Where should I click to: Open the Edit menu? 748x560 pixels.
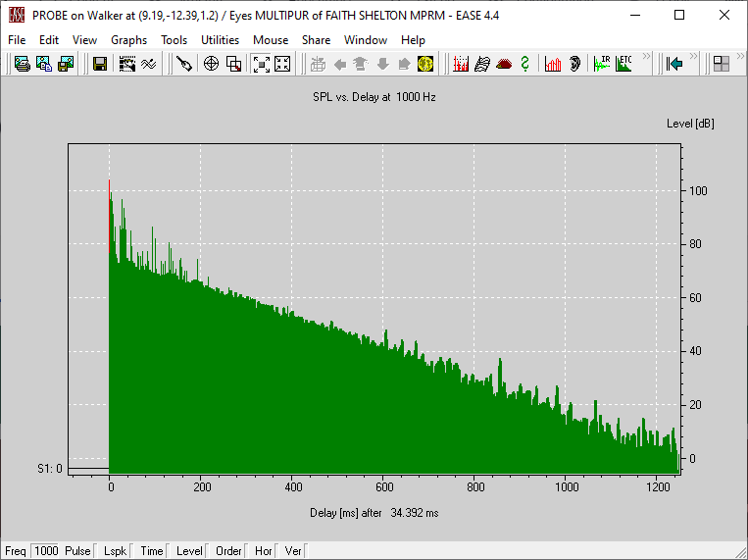point(49,40)
